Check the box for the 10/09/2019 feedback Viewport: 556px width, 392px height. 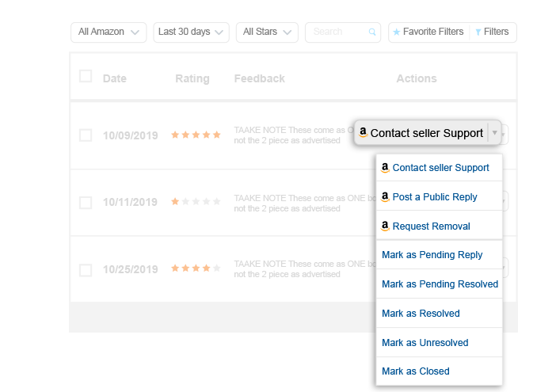(86, 135)
